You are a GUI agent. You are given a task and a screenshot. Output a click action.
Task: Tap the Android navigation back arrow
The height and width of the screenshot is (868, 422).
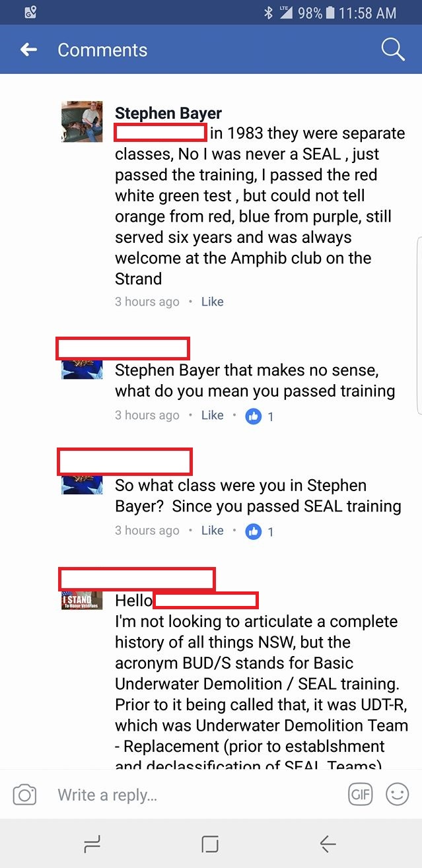[x=328, y=844]
